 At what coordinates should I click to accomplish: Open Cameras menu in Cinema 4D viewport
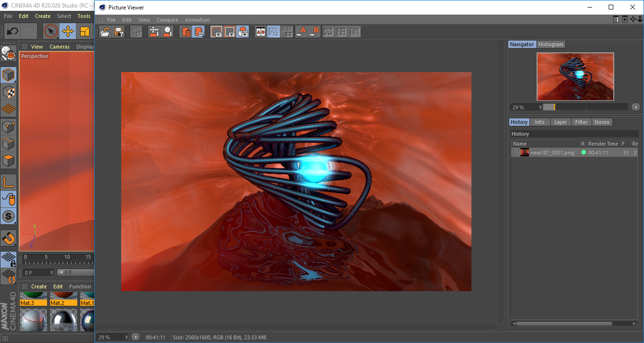(x=59, y=47)
